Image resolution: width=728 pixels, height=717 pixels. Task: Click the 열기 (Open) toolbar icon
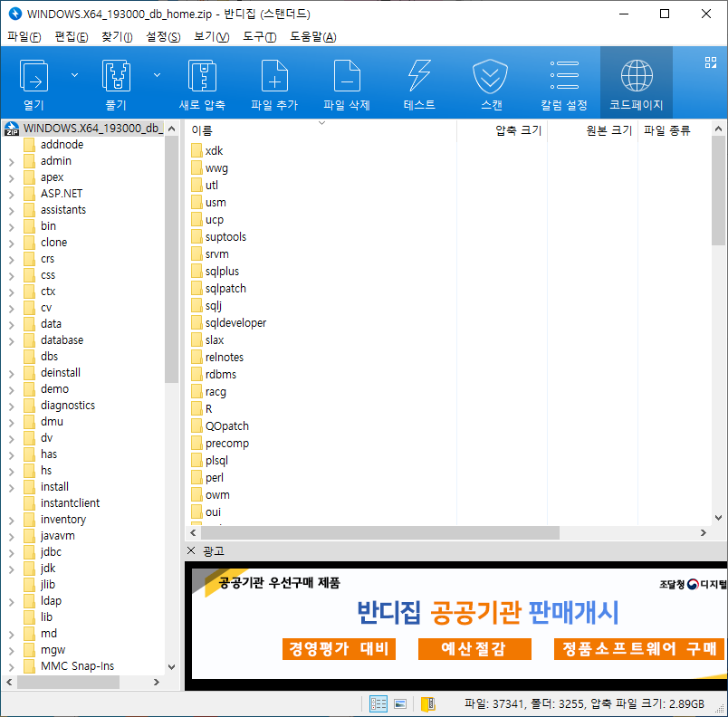click(34, 76)
